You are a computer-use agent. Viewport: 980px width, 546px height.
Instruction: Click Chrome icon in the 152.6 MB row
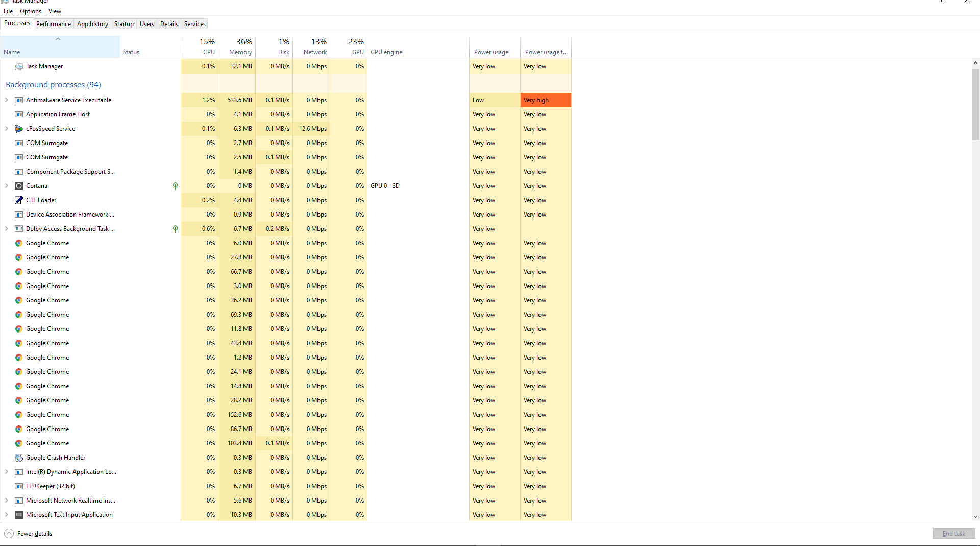[x=19, y=415]
